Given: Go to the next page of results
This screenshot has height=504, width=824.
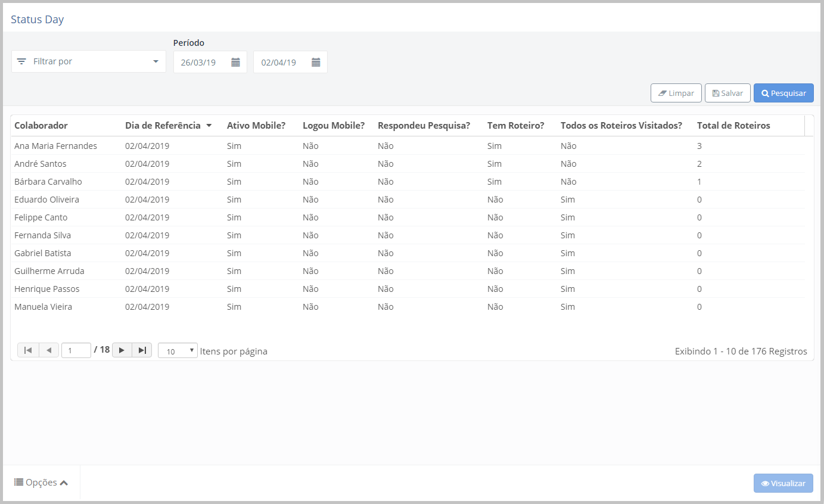Looking at the screenshot, I should coord(122,350).
